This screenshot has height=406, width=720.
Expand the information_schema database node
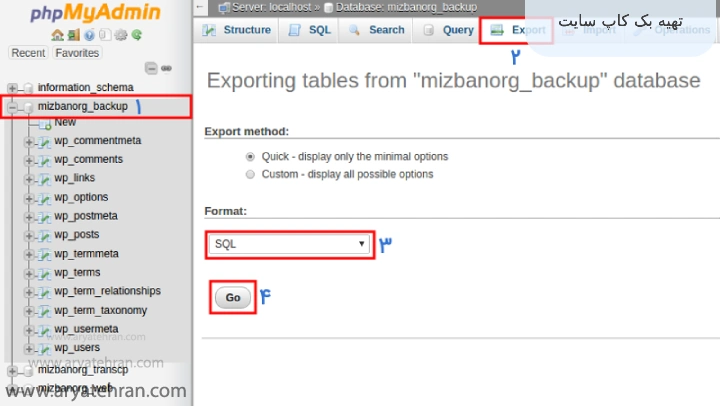click(12, 88)
